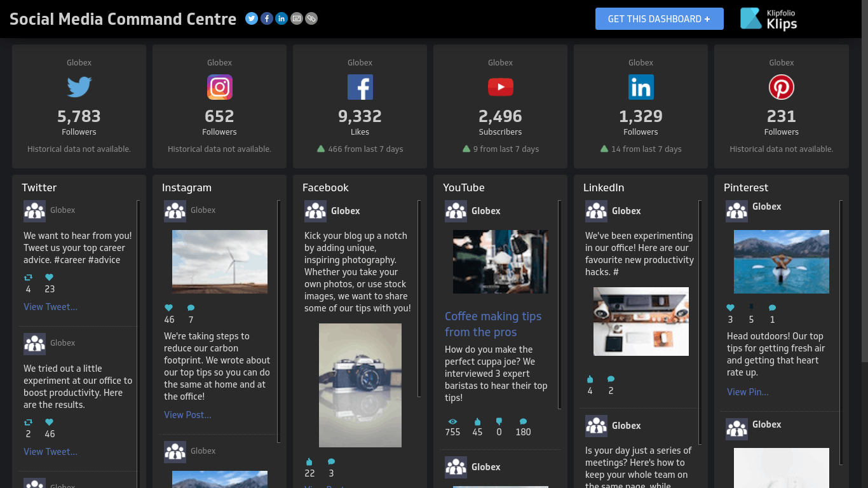Viewport: 868px width, 488px height.
Task: Share dashboard via Twitter icon in header
Action: [x=252, y=18]
